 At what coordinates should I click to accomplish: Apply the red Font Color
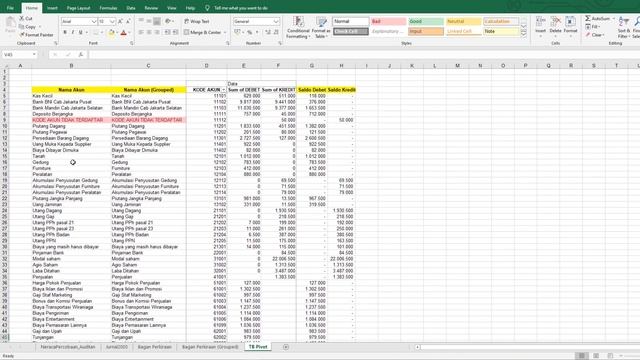pyautogui.click(x=124, y=32)
